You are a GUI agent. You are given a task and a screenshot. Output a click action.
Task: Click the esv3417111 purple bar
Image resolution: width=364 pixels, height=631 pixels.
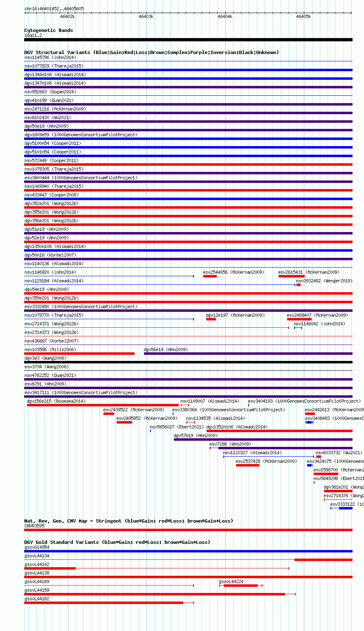pyautogui.click(x=189, y=397)
